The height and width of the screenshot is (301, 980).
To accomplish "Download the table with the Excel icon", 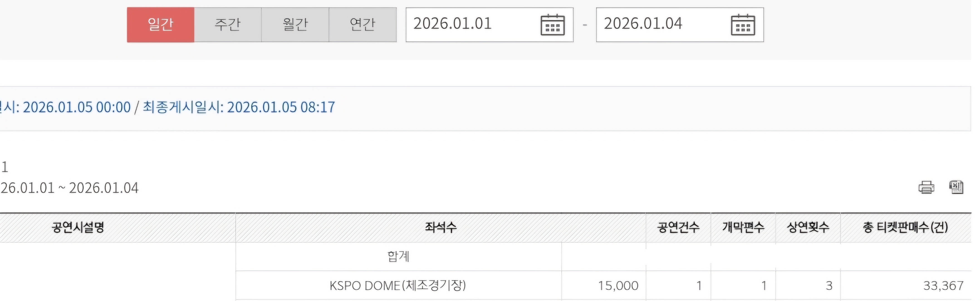I will [x=956, y=187].
